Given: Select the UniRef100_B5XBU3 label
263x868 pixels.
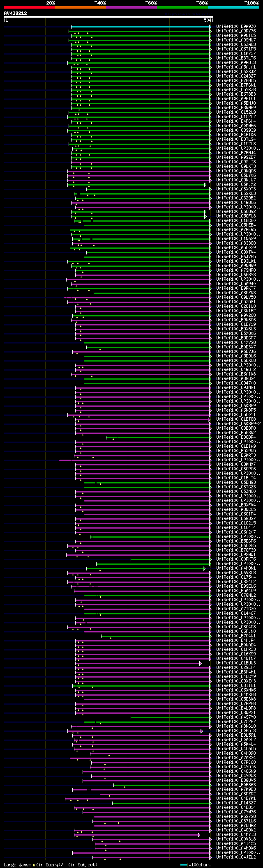Looking at the screenshot, I should [x=236, y=329].
